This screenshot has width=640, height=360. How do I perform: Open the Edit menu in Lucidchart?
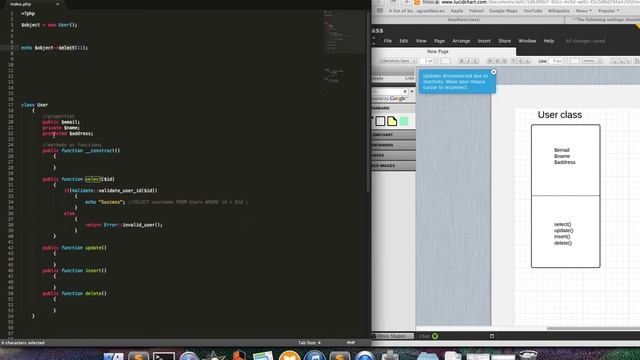pyautogui.click(x=403, y=41)
